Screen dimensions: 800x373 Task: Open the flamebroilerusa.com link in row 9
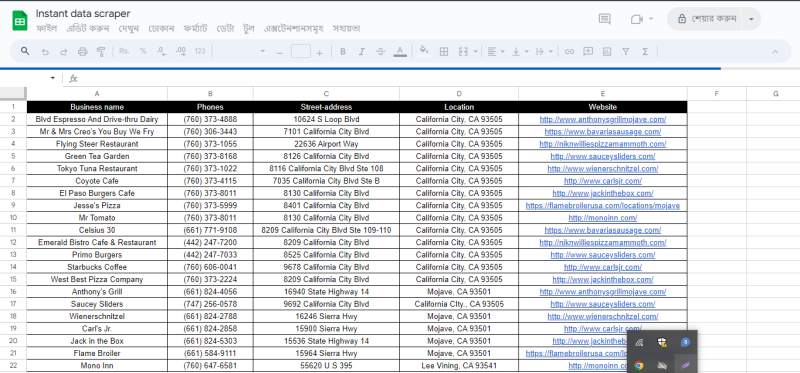coord(603,206)
